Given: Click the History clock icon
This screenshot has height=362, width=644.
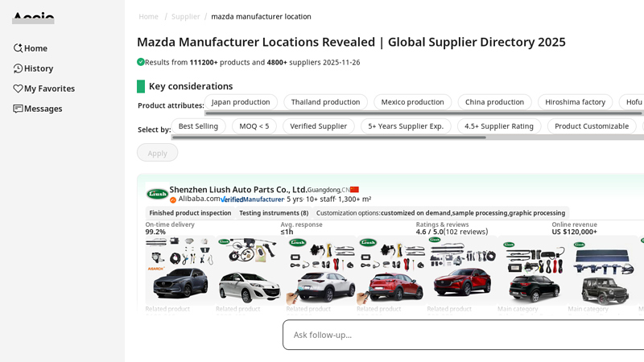Looking at the screenshot, I should coord(18,68).
